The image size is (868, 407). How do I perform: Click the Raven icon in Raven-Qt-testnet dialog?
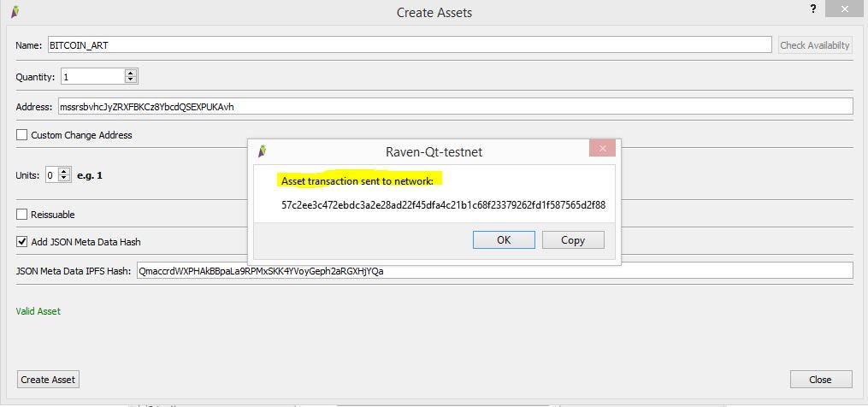click(x=263, y=151)
